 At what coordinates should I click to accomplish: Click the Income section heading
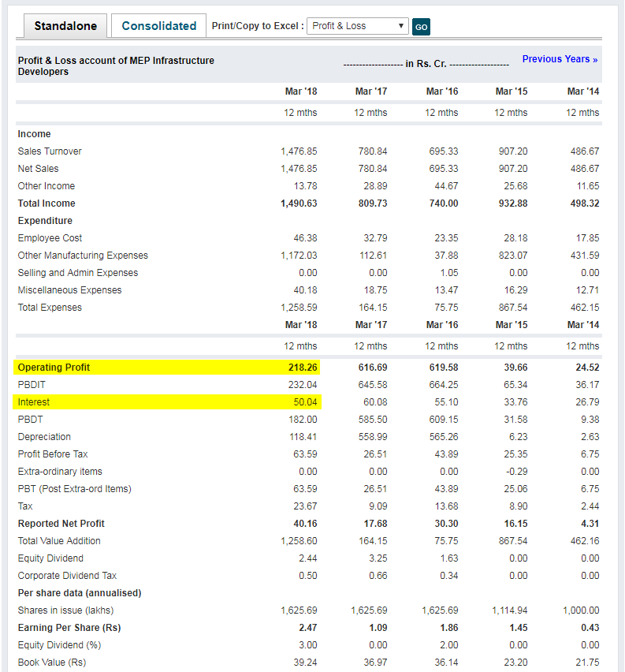[x=34, y=134]
